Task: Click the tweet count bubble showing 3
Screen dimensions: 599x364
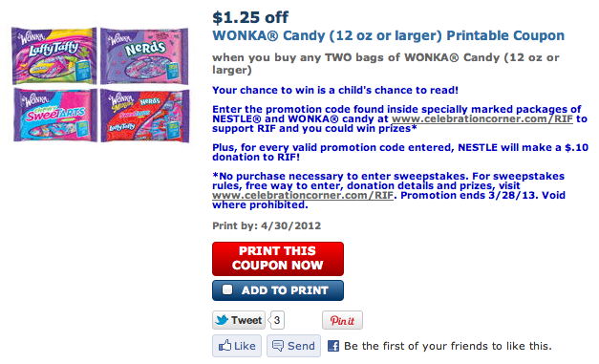Action: coord(277,320)
